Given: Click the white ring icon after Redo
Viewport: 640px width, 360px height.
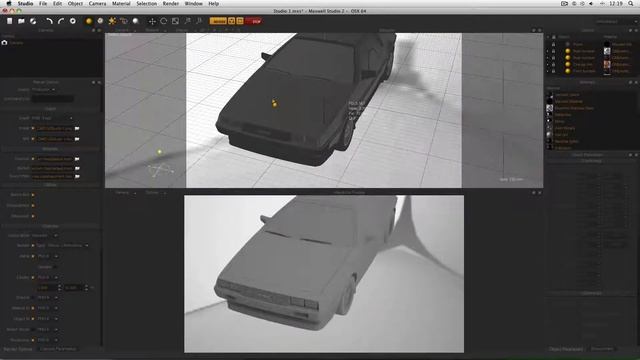Looking at the screenshot, I should pyautogui.click(x=73, y=21).
